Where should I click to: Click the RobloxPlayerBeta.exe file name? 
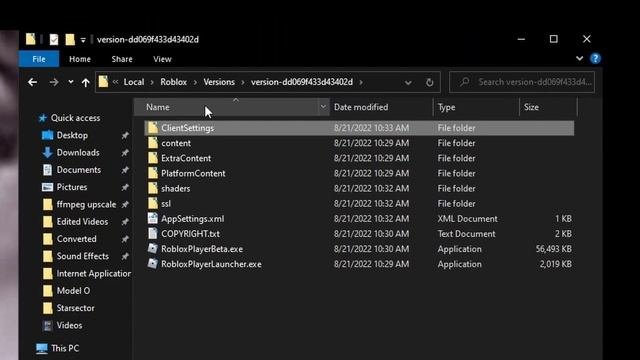tap(202, 249)
